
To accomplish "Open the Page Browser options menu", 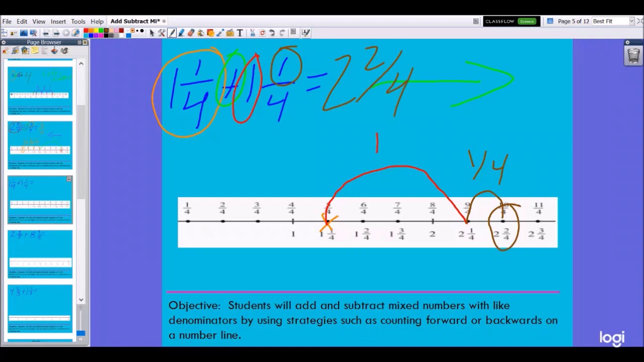I will [x=79, y=42].
